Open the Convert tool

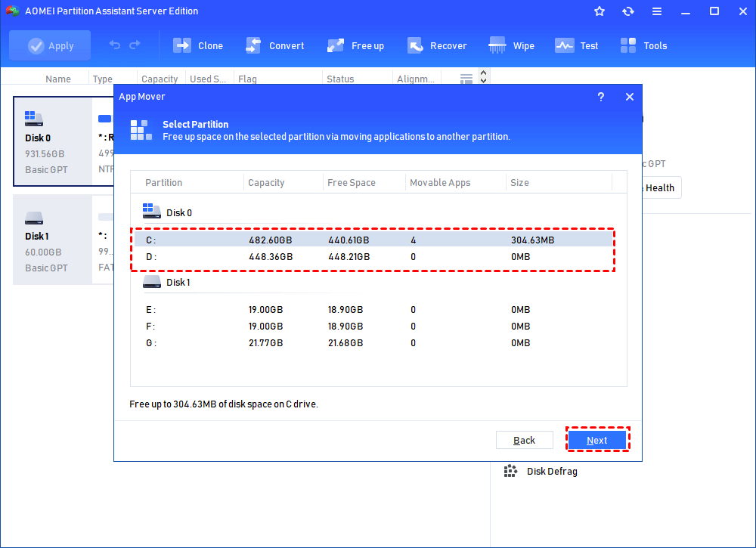click(x=275, y=45)
